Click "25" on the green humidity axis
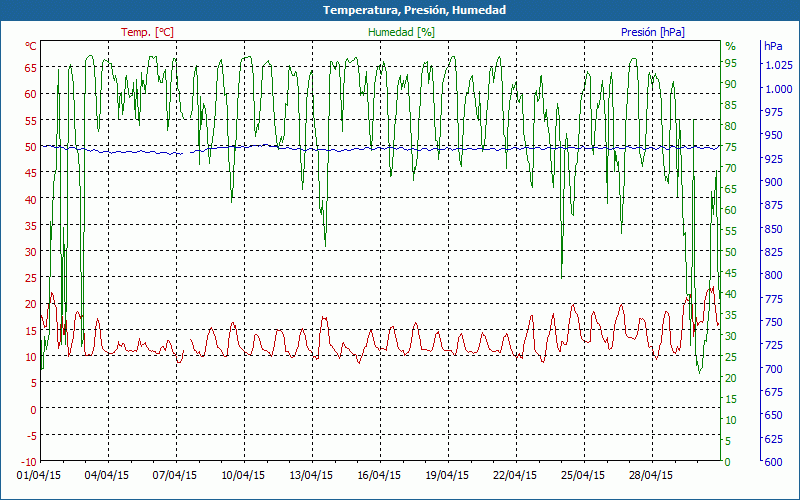The width and height of the screenshot is (800, 500). 730,357
